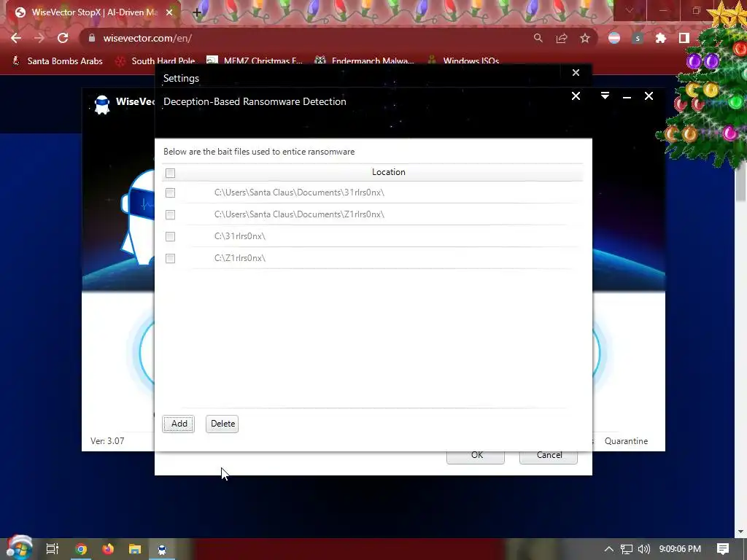The height and width of the screenshot is (560, 747).
Task: Check the Documents\31rlrs0nx\ bait file row
Action: 170,192
